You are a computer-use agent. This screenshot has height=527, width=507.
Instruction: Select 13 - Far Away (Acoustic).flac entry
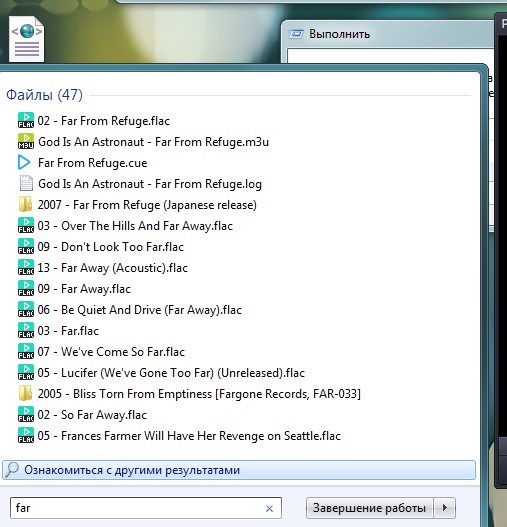[x=113, y=268]
